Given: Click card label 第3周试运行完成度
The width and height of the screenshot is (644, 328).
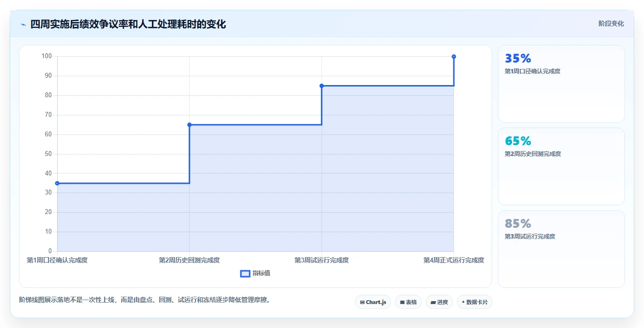Looking at the screenshot, I should click(530, 237).
